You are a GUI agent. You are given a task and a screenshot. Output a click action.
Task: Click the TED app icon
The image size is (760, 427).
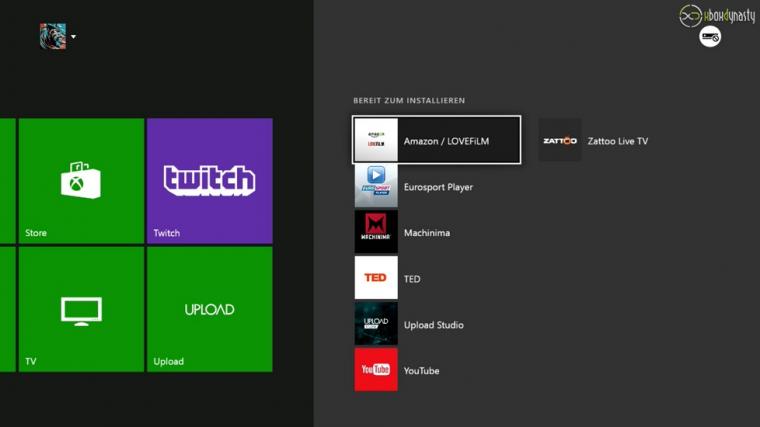pos(376,278)
